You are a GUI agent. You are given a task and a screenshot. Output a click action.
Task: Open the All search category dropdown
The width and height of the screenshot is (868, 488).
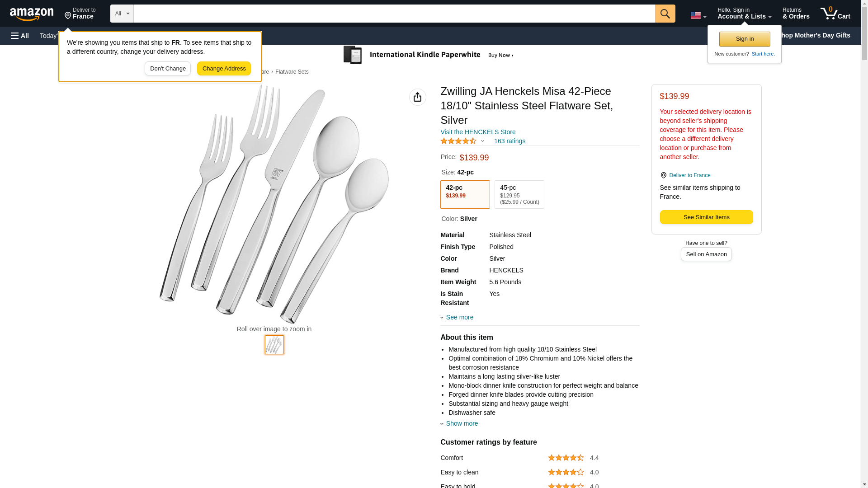(x=122, y=14)
